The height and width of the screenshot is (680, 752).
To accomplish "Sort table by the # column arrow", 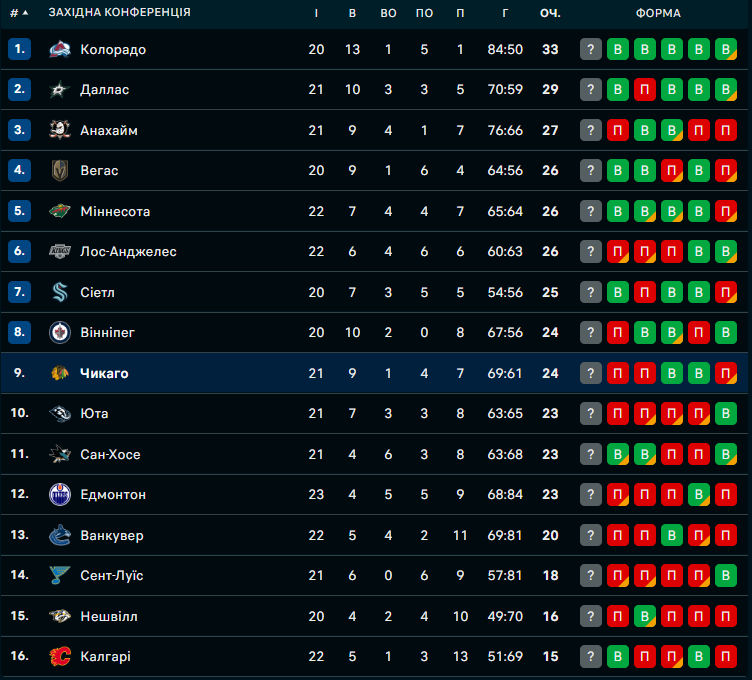I will point(24,13).
